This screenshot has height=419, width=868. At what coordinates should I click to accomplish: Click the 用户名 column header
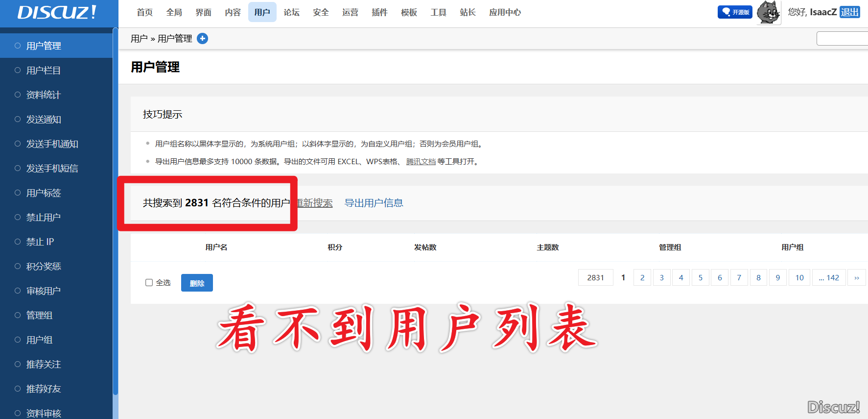[216, 247]
